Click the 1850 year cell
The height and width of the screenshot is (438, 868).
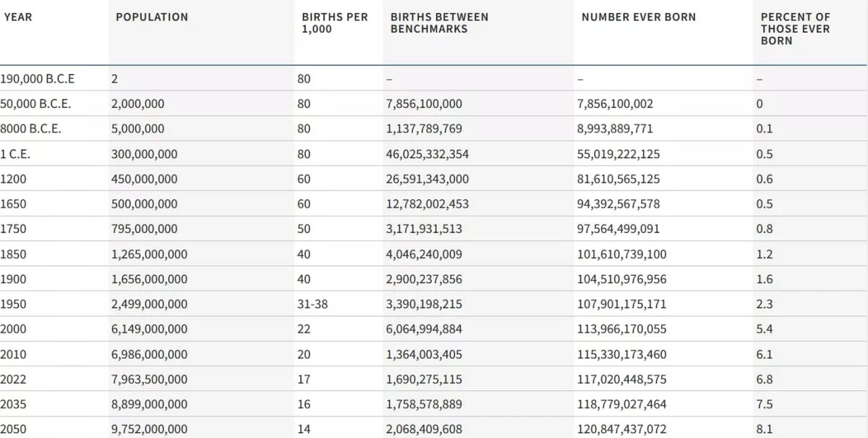click(x=12, y=254)
